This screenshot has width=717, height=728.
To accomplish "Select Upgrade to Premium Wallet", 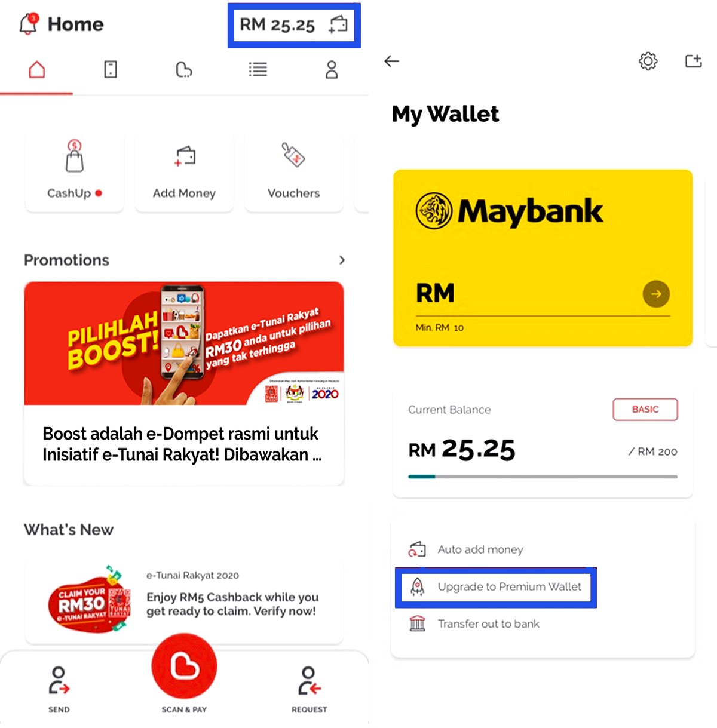I will pyautogui.click(x=496, y=587).
